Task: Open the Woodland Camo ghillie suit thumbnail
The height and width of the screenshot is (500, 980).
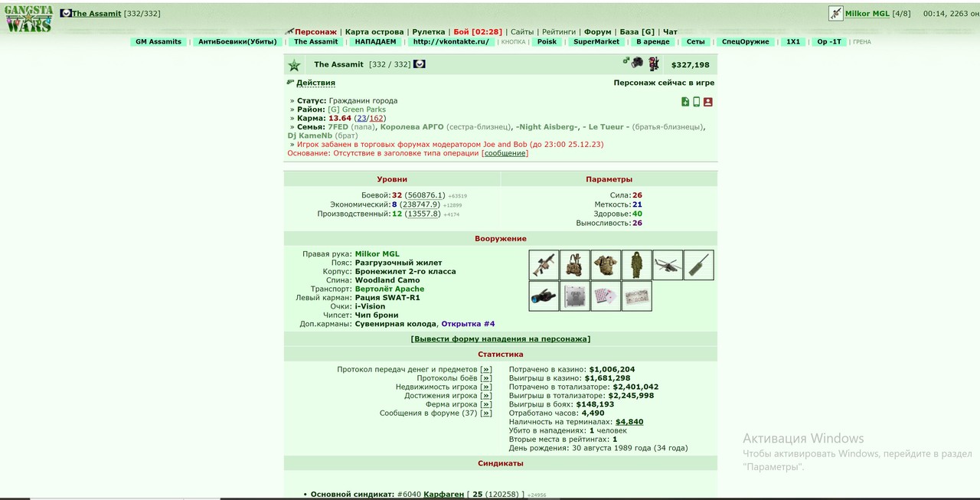Action: (637, 265)
